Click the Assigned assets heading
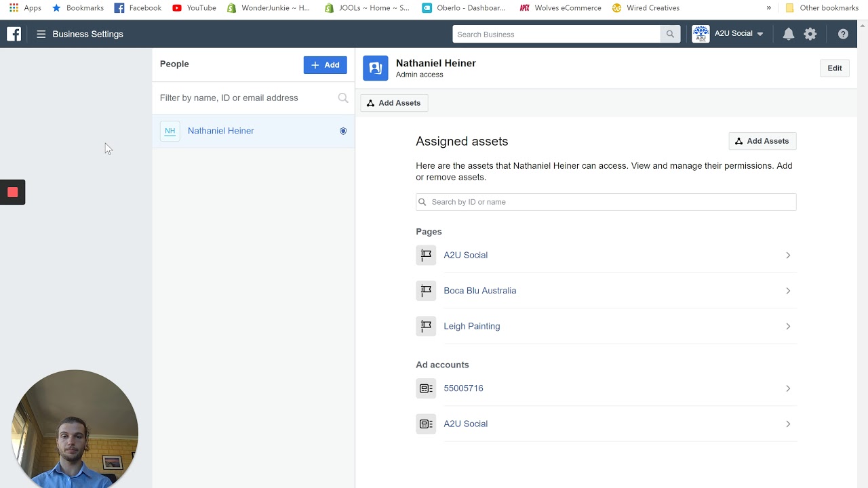Screen dimensions: 868x488 462,142
